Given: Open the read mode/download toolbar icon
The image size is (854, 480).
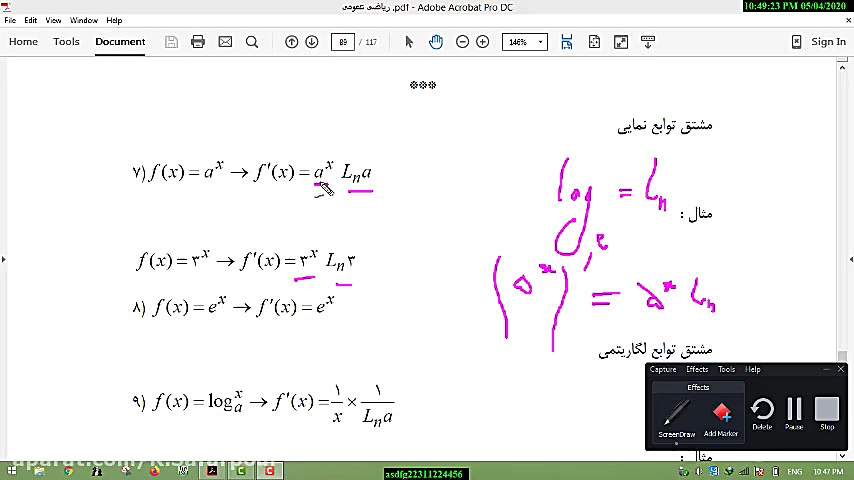Looking at the screenshot, I should [x=648, y=42].
